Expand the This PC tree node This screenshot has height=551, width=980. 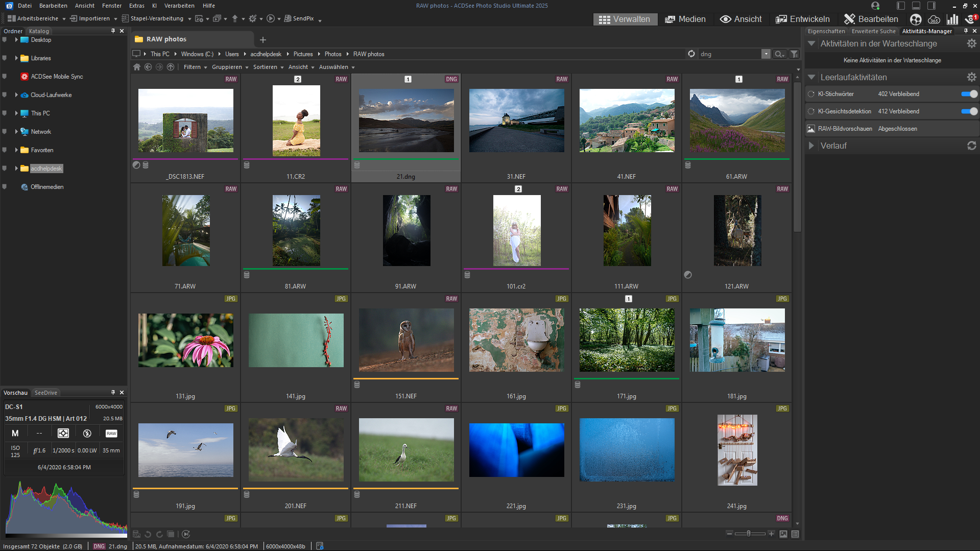16,113
